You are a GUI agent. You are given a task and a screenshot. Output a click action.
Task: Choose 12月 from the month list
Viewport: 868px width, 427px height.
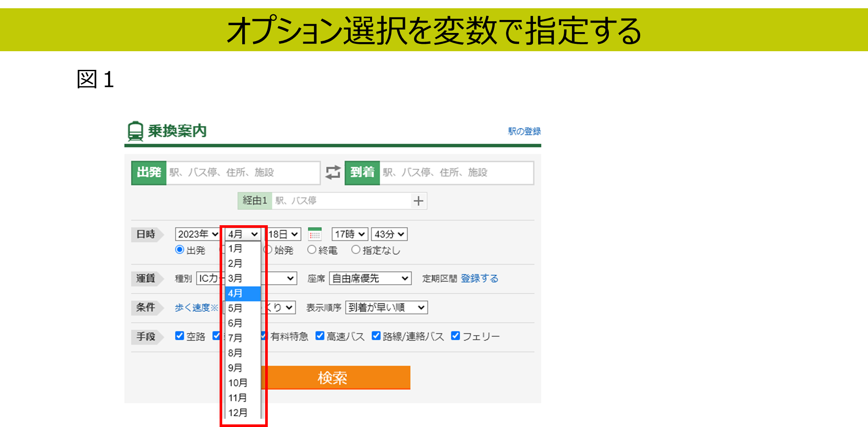tap(238, 413)
